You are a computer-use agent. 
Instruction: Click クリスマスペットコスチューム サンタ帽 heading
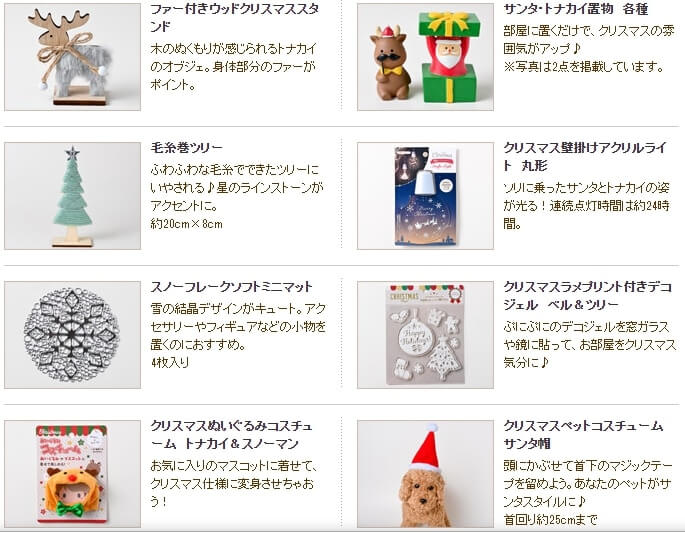(583, 435)
